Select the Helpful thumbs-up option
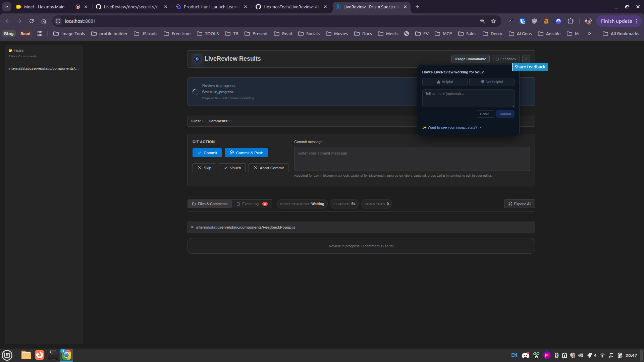Viewport: 644px width, 362px height. (x=445, y=82)
